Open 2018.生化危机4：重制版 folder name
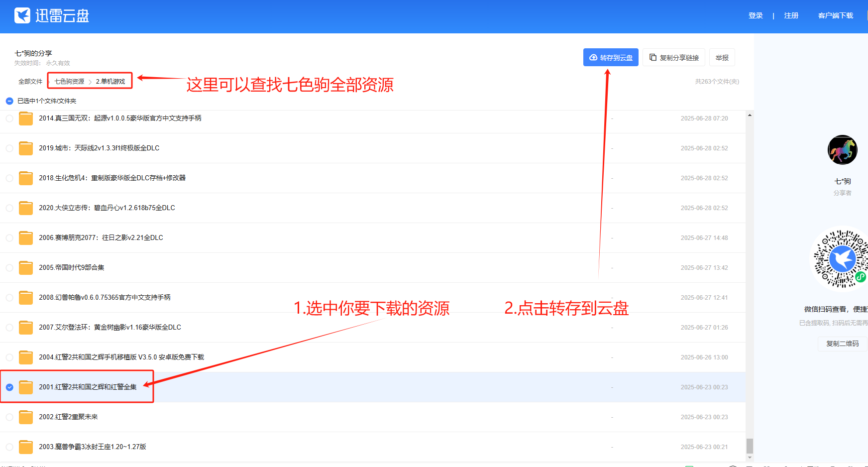The image size is (868, 467). 112,178
